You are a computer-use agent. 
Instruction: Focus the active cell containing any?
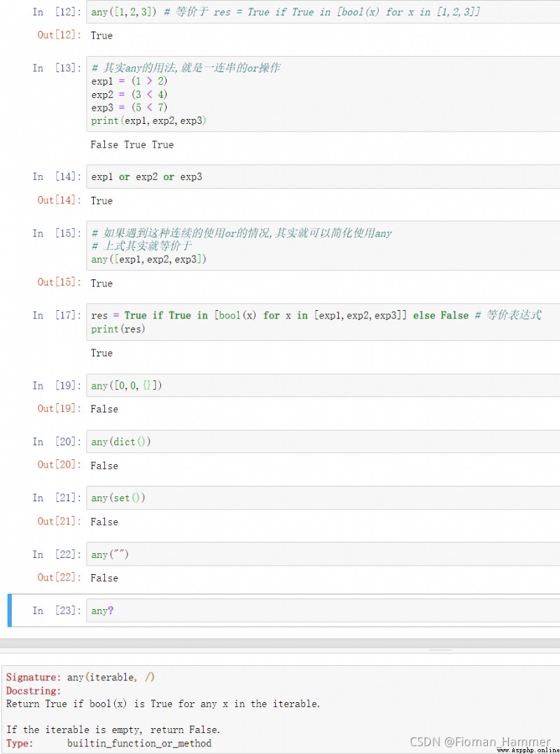click(323, 610)
